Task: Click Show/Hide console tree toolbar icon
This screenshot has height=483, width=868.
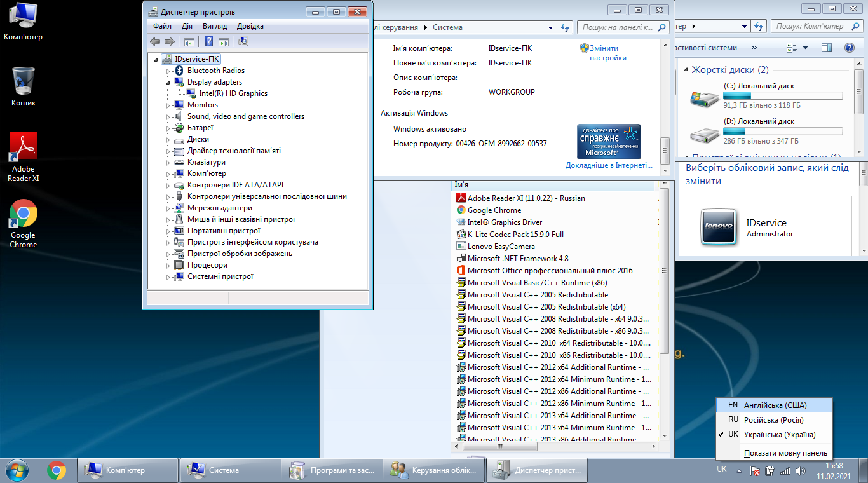Action: [x=189, y=42]
